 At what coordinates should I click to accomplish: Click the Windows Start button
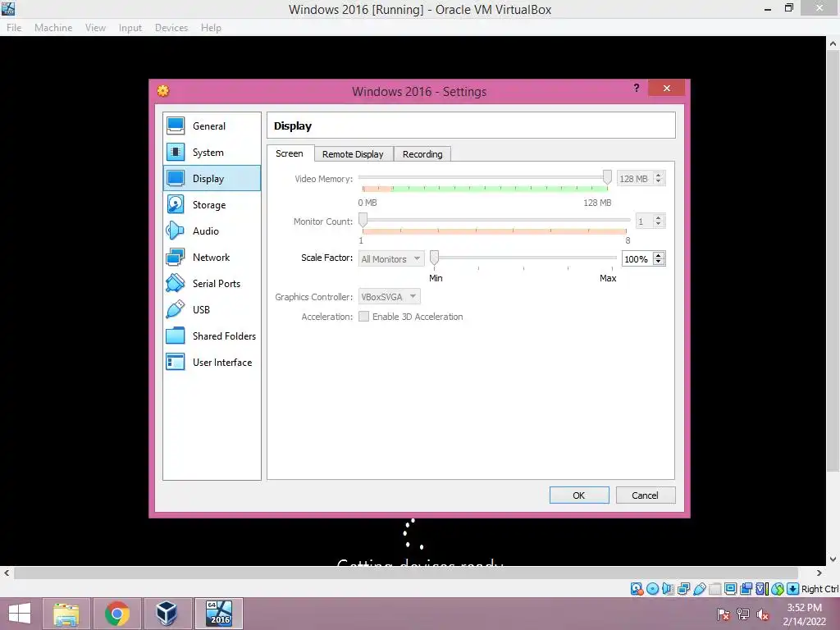coord(20,614)
